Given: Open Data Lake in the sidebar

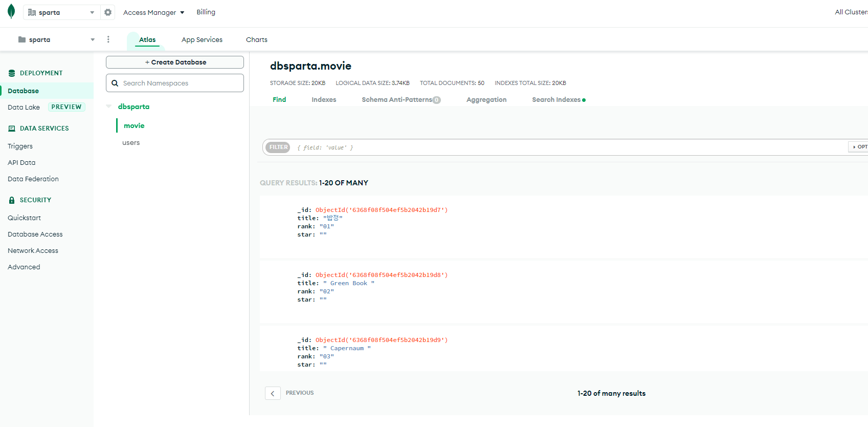Looking at the screenshot, I should [x=24, y=107].
